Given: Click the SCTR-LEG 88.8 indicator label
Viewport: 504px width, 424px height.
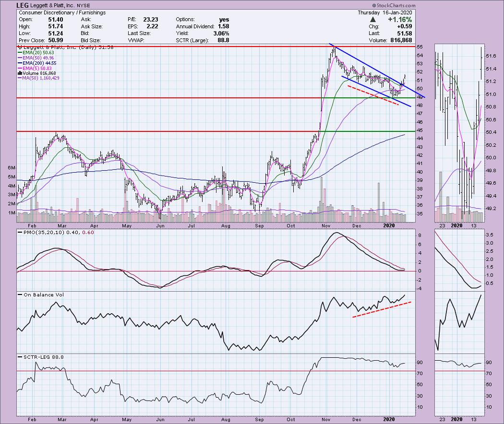Looking at the screenshot, I should point(43,357).
